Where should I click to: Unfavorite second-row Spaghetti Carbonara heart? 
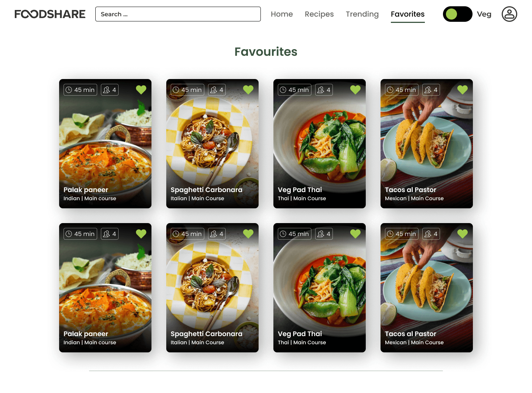pos(248,234)
